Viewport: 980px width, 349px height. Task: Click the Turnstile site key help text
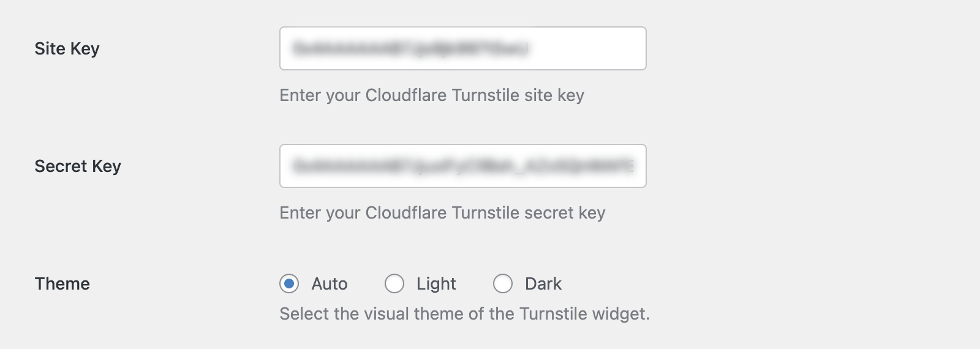click(x=432, y=96)
